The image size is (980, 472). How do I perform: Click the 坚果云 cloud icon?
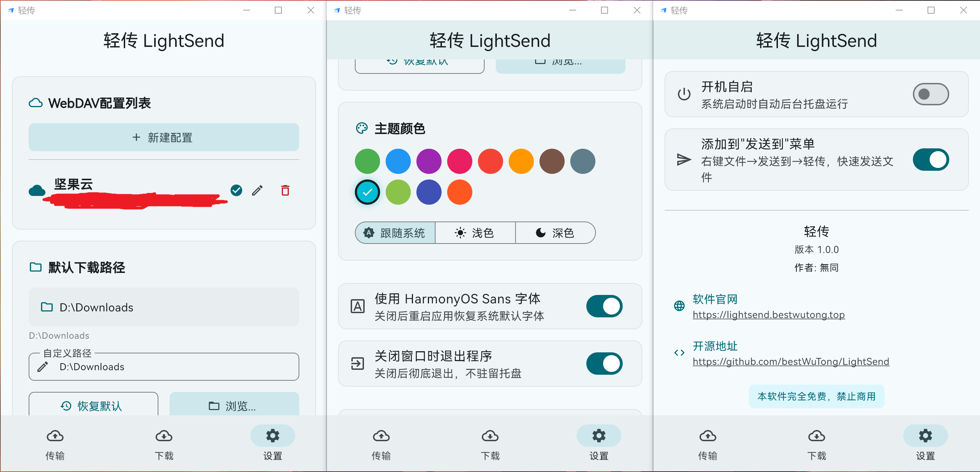pos(37,190)
